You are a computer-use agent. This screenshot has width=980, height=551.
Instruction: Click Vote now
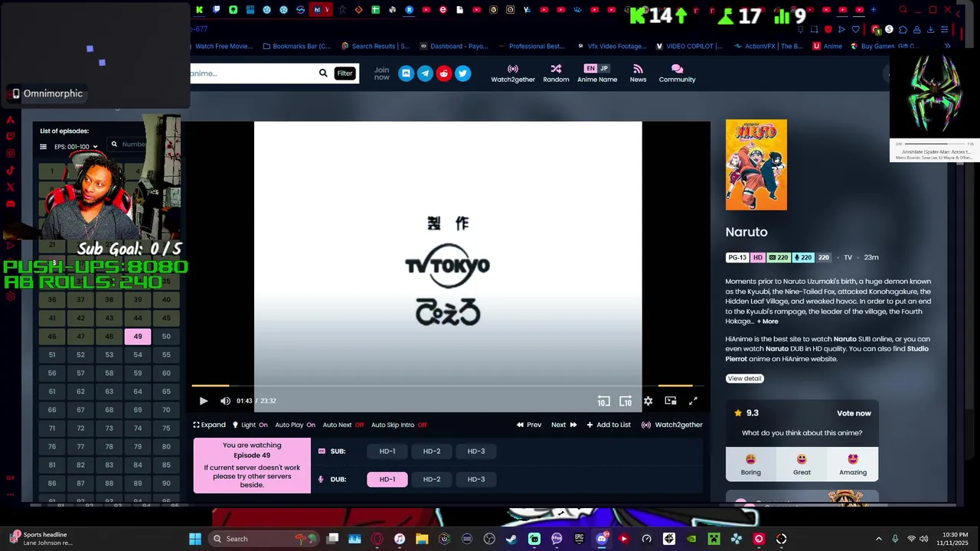[x=854, y=413]
